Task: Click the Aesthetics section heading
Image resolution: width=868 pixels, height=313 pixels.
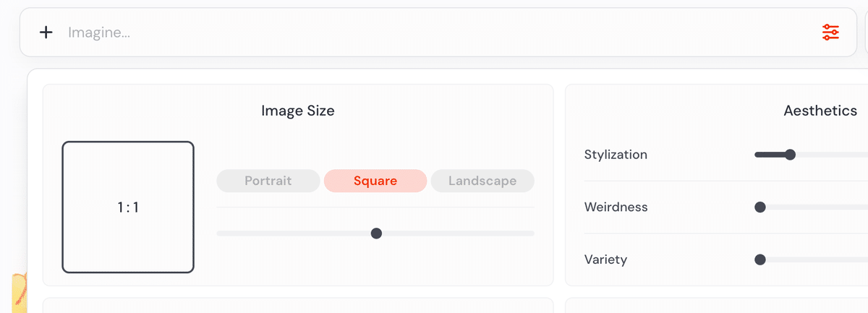Action: tap(820, 111)
